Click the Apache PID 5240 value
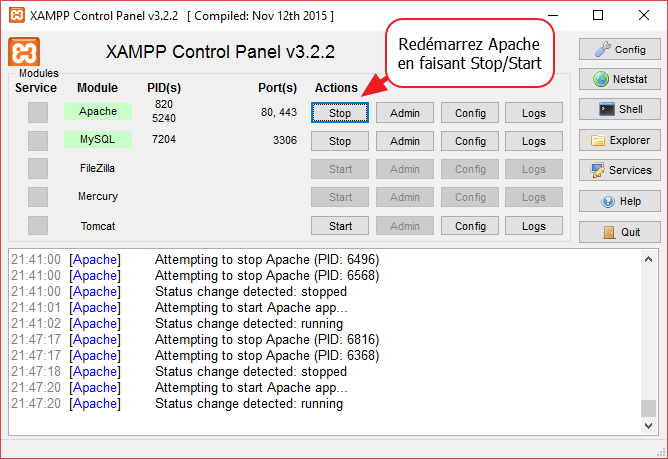 (x=164, y=118)
